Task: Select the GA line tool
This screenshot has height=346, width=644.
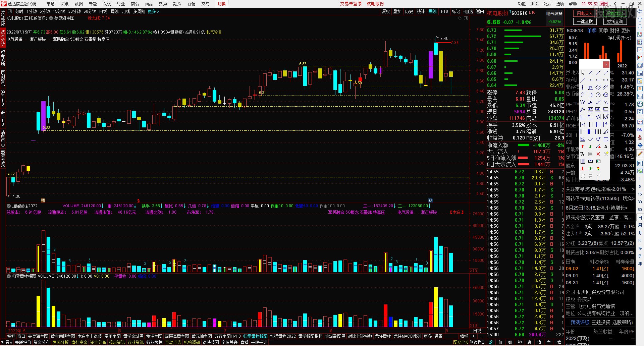Action: tap(598, 109)
